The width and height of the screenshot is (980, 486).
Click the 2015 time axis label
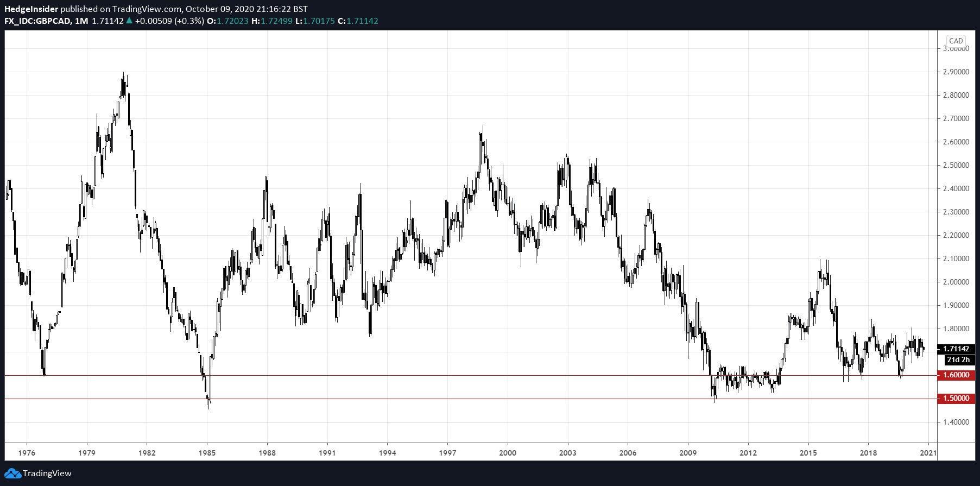[808, 453]
